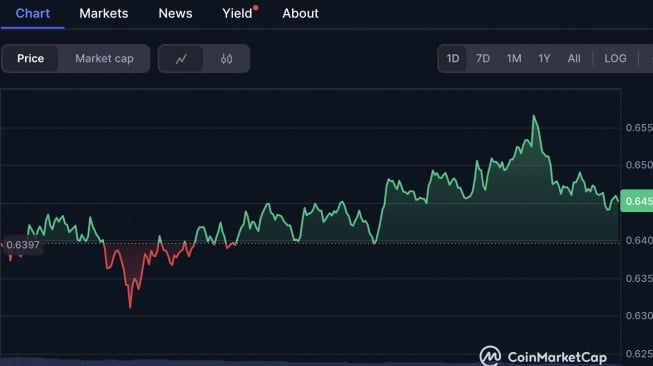The image size is (653, 366).
Task: Click the CoinMarketCap logo icon
Action: pos(490,356)
